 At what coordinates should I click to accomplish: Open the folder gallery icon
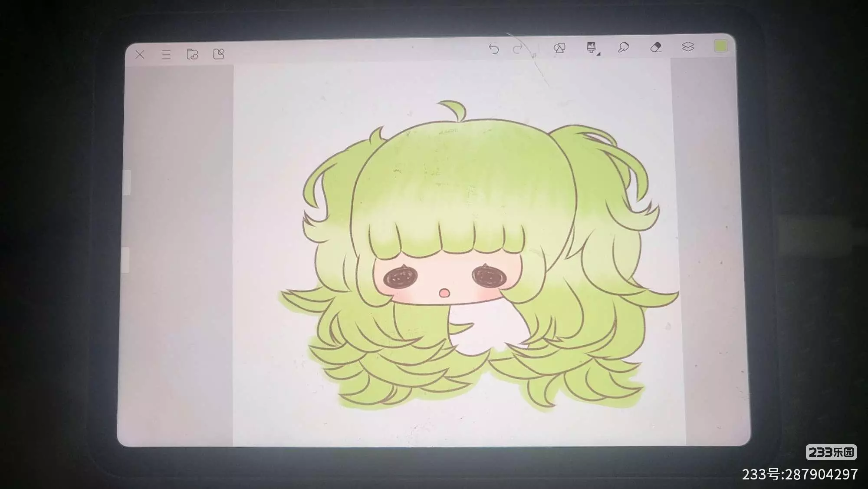pos(192,54)
